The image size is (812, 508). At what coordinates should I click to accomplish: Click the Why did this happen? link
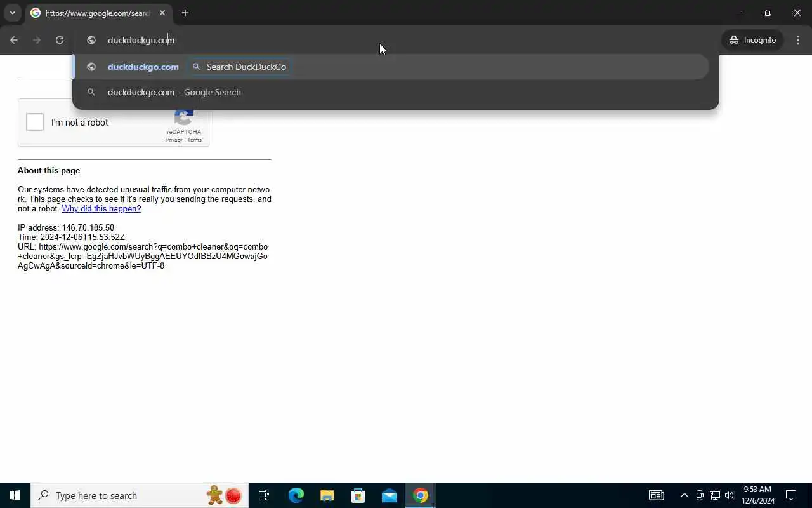tap(101, 209)
